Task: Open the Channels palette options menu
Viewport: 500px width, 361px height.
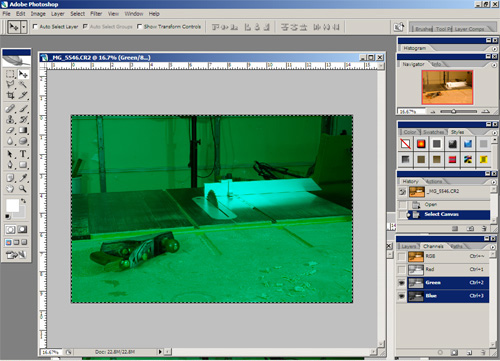Action: click(493, 247)
